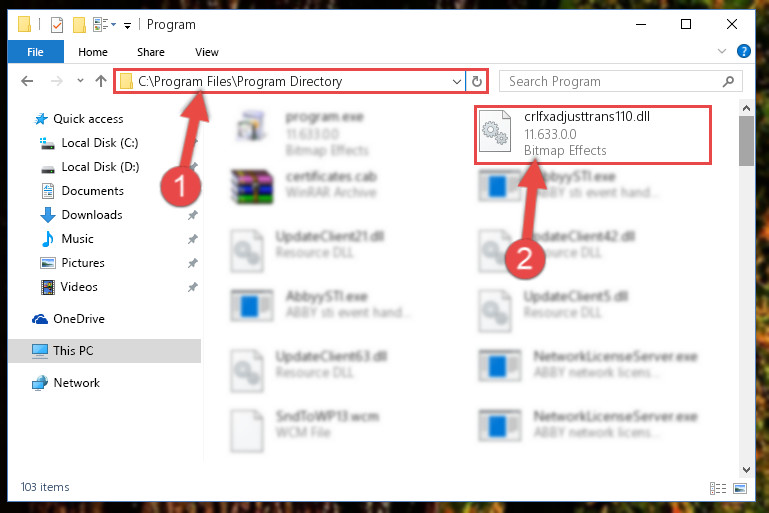Expand the ribbon with the chevron
769x513 pixels.
tap(721, 51)
